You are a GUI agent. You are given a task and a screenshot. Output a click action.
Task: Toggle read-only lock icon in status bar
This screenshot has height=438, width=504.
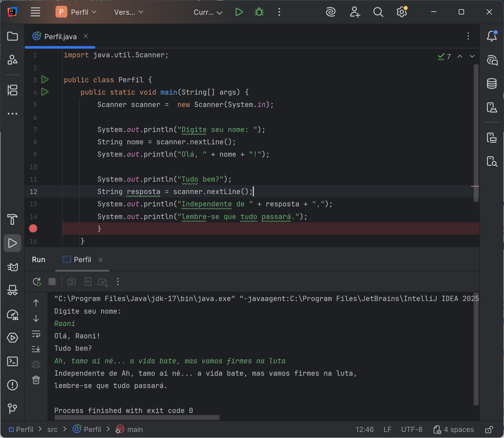[489, 430]
